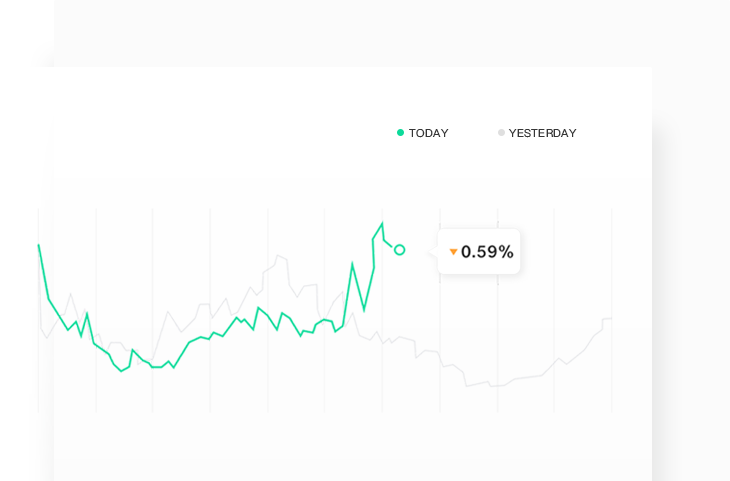Select the hollow green circle data marker

click(399, 250)
